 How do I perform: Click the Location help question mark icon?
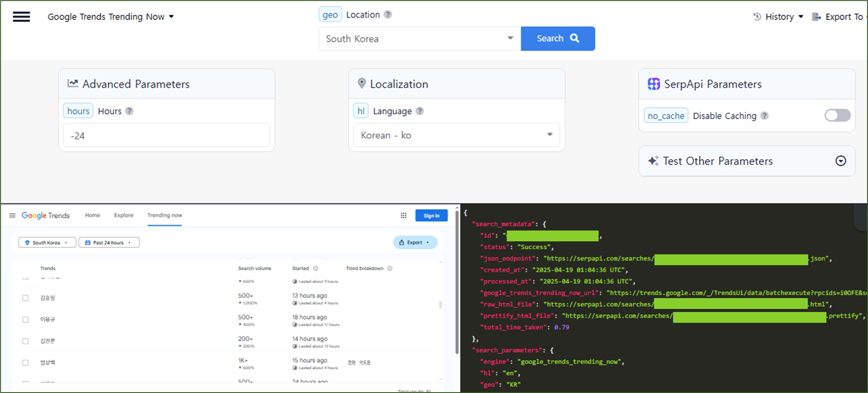click(388, 15)
